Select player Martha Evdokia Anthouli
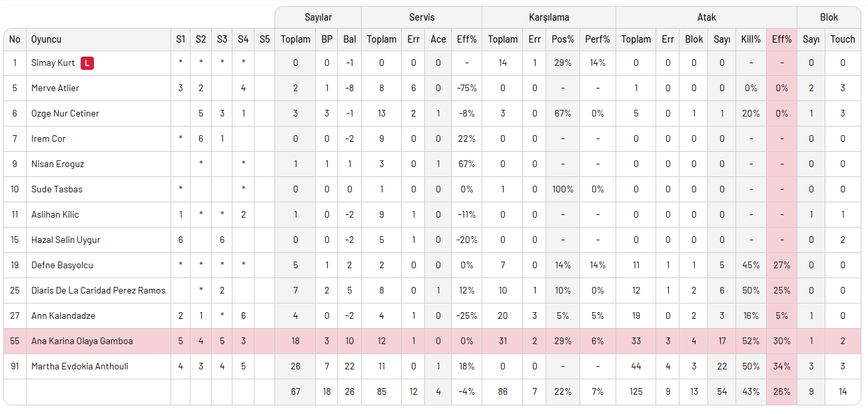868x414 pixels. pos(80,366)
